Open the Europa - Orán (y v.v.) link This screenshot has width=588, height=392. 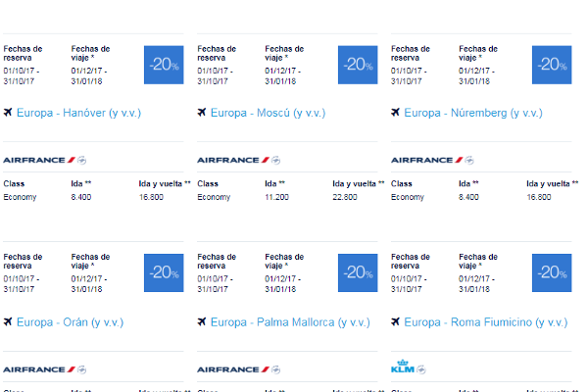click(71, 322)
